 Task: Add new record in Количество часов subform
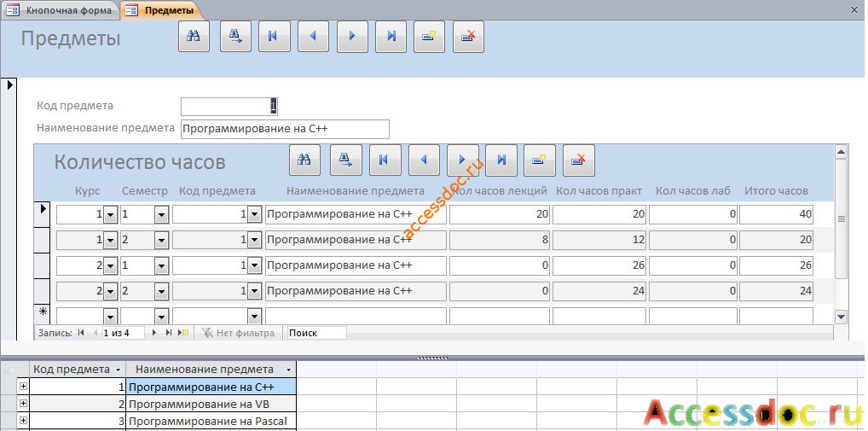[x=540, y=160]
